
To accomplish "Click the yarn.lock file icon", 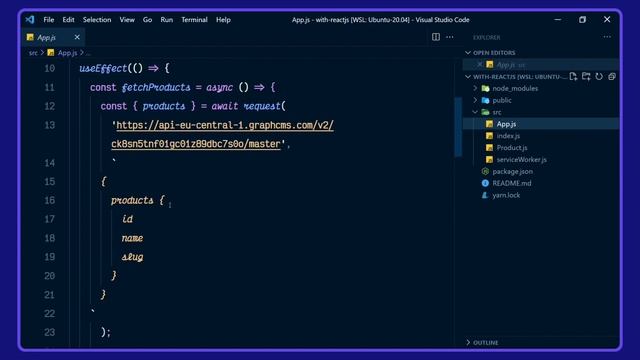I will pyautogui.click(x=485, y=195).
